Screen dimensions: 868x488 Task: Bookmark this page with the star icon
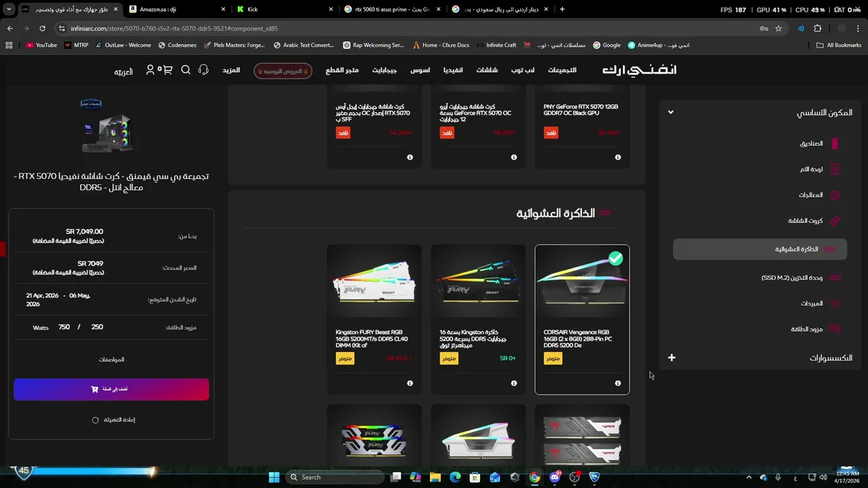point(778,28)
